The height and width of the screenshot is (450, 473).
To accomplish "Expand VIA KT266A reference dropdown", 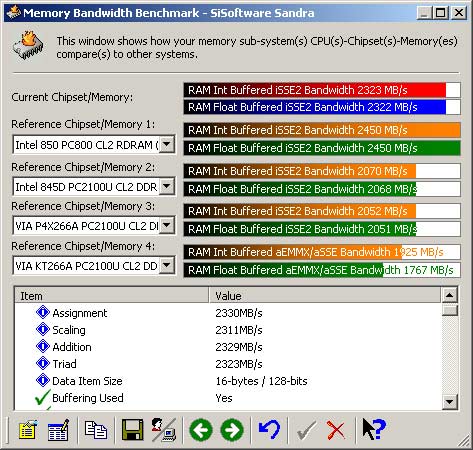I will (167, 265).
